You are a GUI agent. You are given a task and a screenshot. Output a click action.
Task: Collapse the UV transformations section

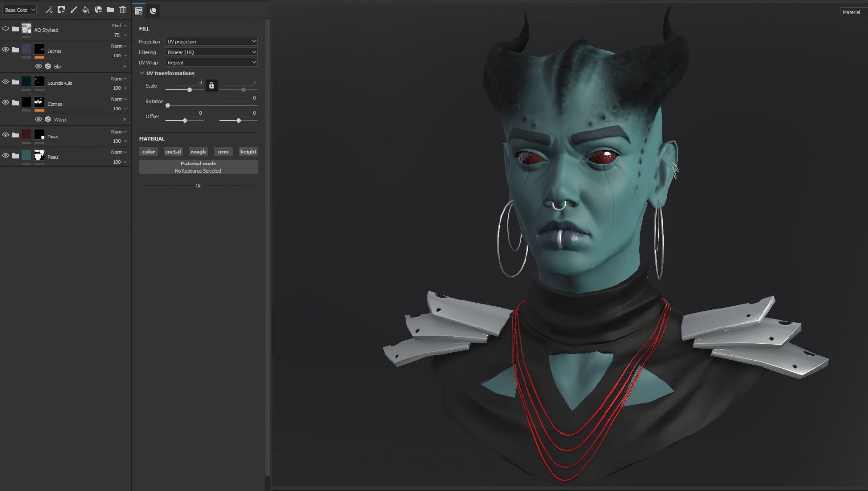142,73
